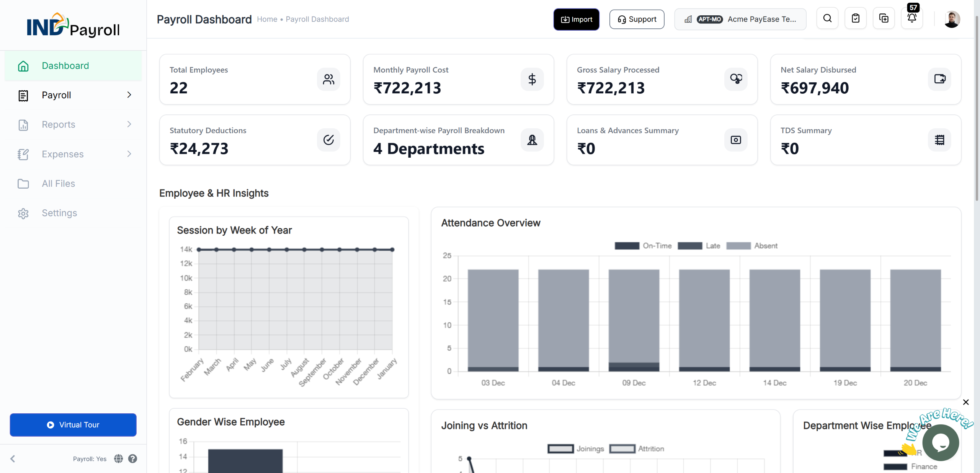Image resolution: width=980 pixels, height=473 pixels.
Task: Click the help question mark icon
Action: click(x=132, y=458)
